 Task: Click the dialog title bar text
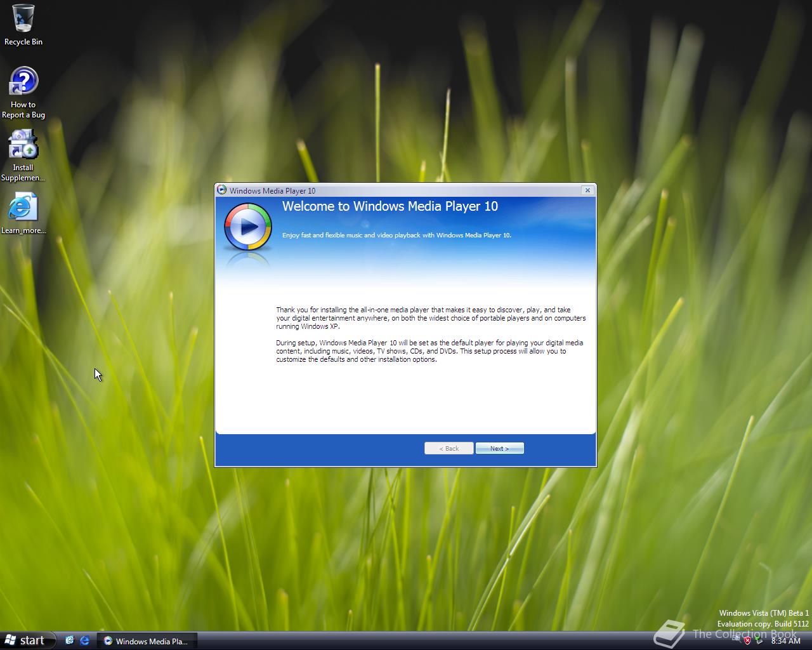pyautogui.click(x=272, y=190)
